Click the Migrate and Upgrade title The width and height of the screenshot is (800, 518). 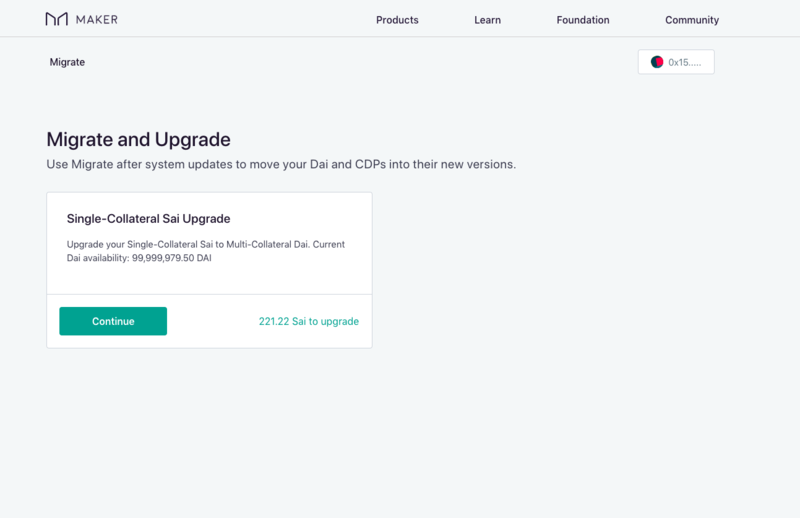coord(138,139)
